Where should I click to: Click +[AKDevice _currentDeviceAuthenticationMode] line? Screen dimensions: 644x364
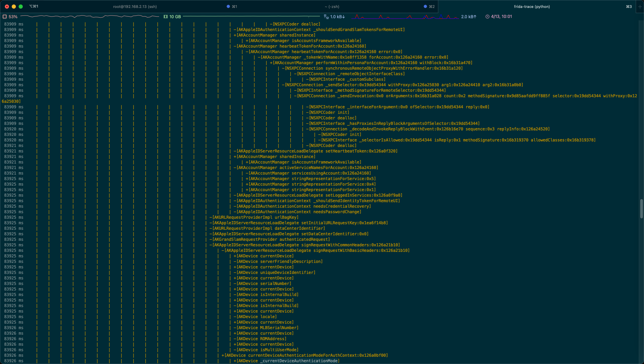pos(286,361)
